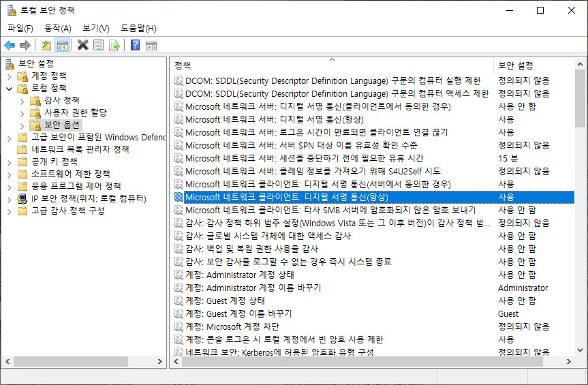Open the 동작(A) menu
The height and width of the screenshot is (385, 588).
click(58, 28)
